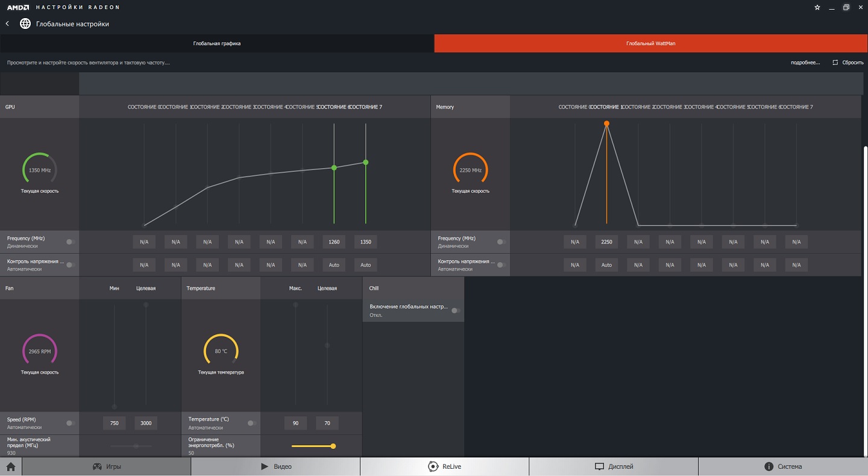This screenshot has width=868, height=476.
Task: Click the GPU frequency field showing 1260
Action: click(334, 242)
